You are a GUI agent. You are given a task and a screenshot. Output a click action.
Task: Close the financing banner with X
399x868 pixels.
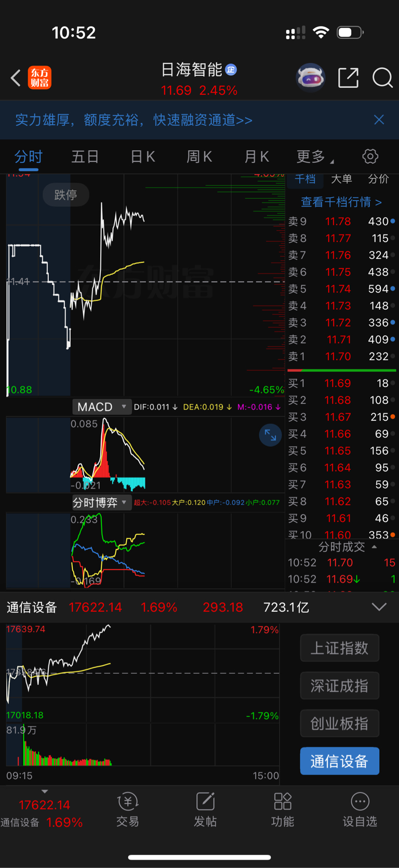379,120
